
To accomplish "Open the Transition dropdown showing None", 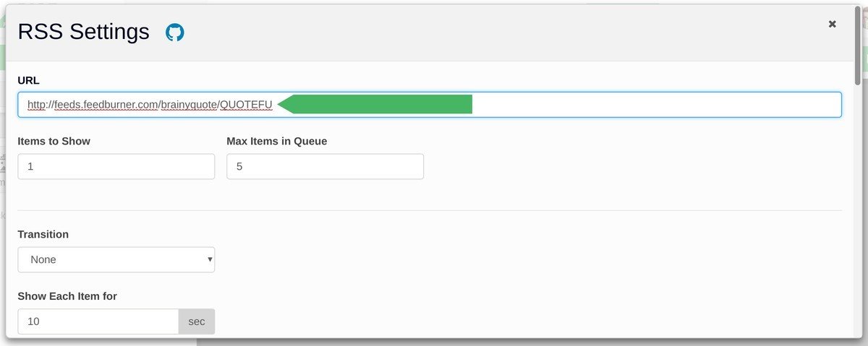I will [116, 259].
